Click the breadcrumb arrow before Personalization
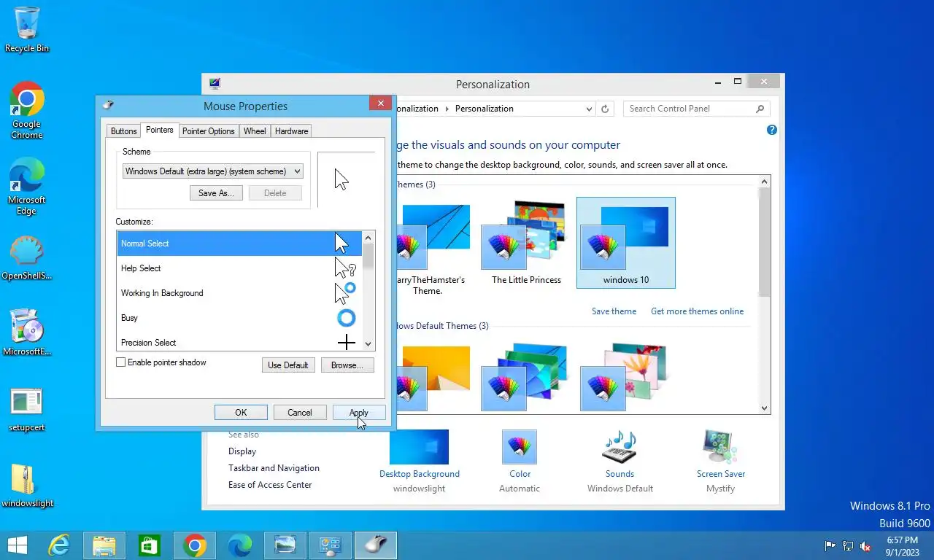Screen dimensions: 934x560 click(x=446, y=109)
